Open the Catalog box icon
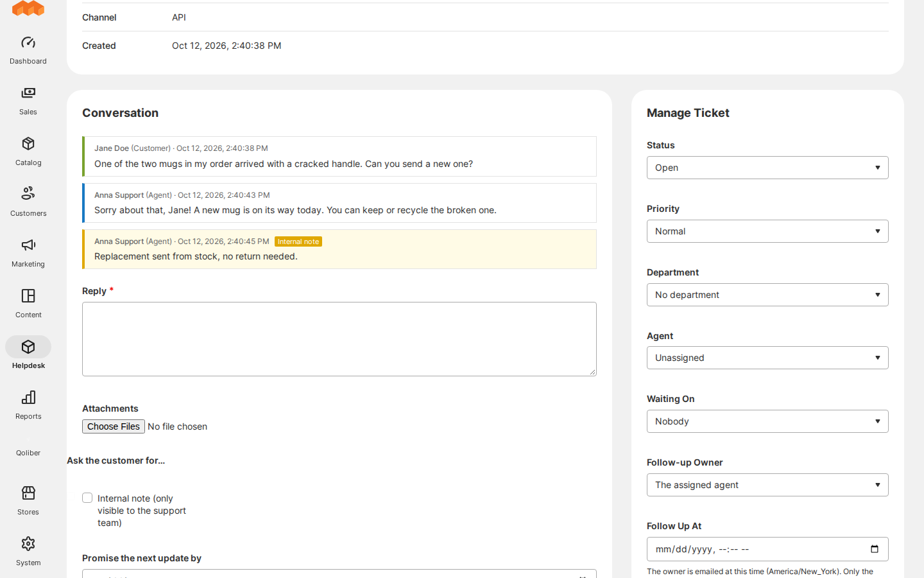Screen dimensions: 924x578 click(28, 144)
